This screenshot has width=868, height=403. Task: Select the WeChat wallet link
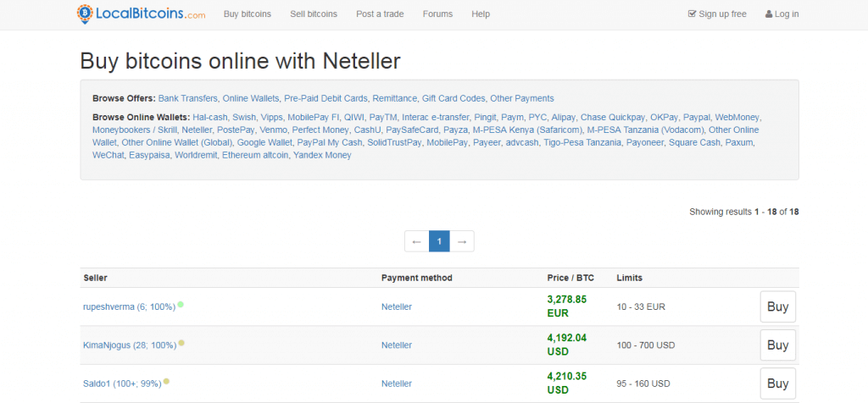(108, 155)
